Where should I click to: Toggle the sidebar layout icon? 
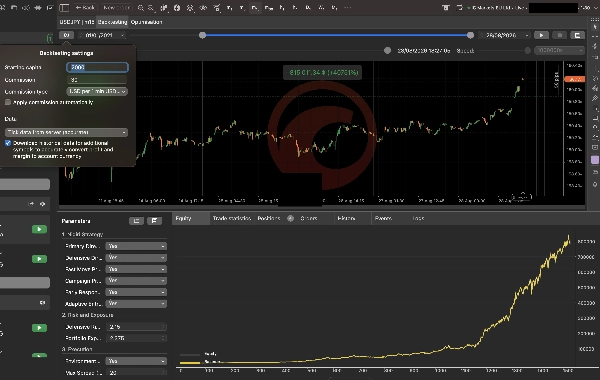(x=64, y=7)
